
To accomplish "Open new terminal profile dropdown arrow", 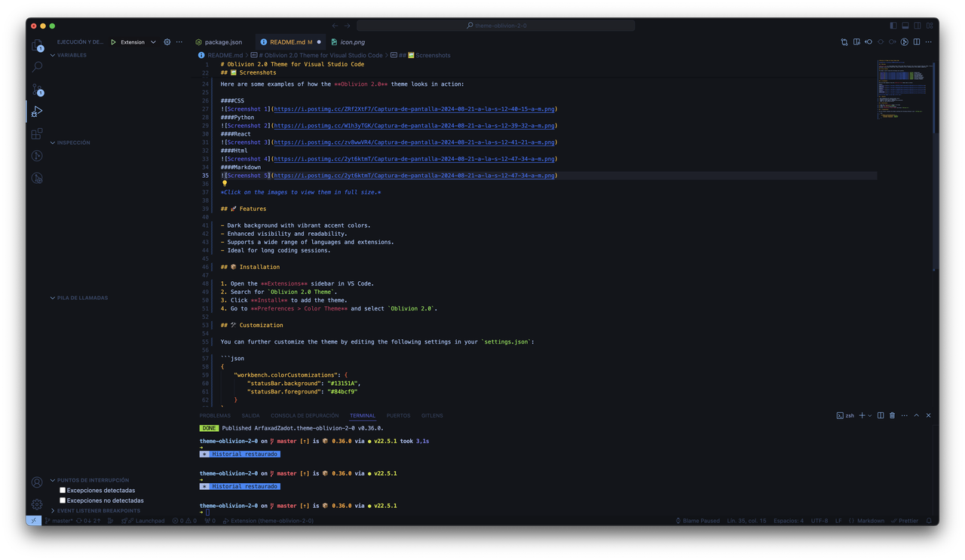I will [x=870, y=415].
